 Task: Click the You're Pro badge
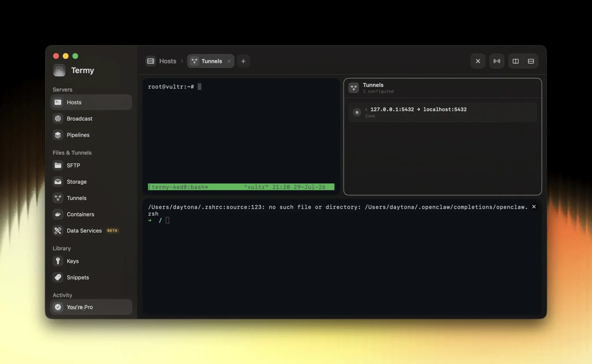[x=91, y=307]
